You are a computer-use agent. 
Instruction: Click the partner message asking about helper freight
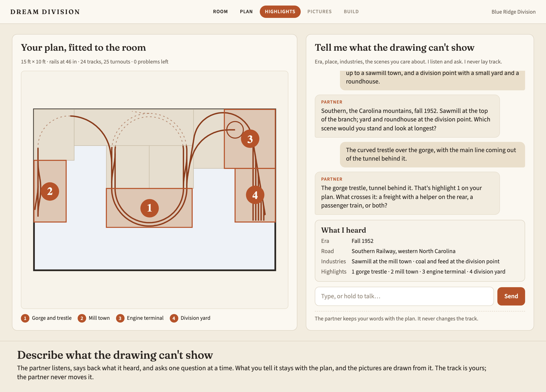click(x=407, y=193)
